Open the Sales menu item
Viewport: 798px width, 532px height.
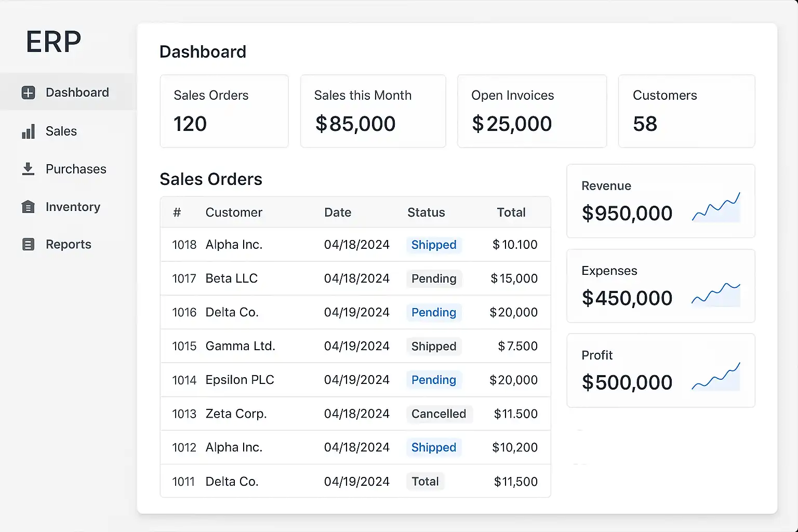(x=61, y=131)
